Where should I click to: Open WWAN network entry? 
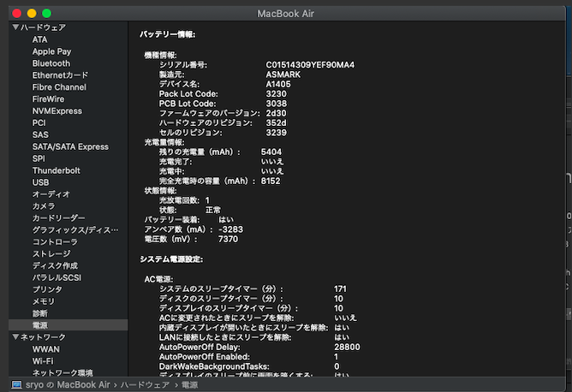point(46,349)
